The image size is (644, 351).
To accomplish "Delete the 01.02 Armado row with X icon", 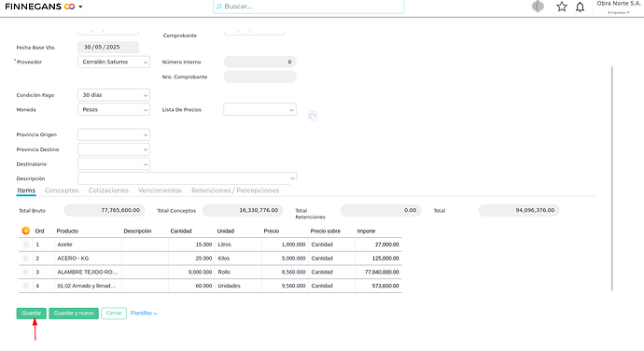I will point(26,286).
